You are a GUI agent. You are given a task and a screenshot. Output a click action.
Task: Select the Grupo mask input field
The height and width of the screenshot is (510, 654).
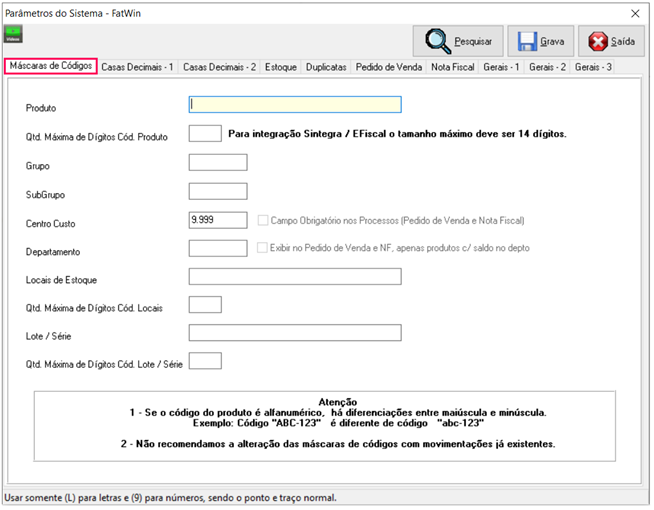point(217,163)
